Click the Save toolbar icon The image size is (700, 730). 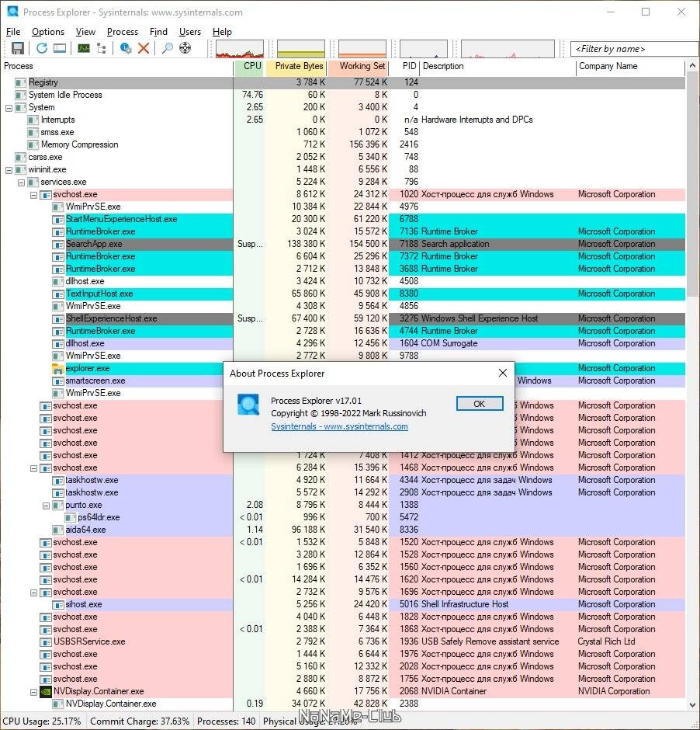[17, 48]
